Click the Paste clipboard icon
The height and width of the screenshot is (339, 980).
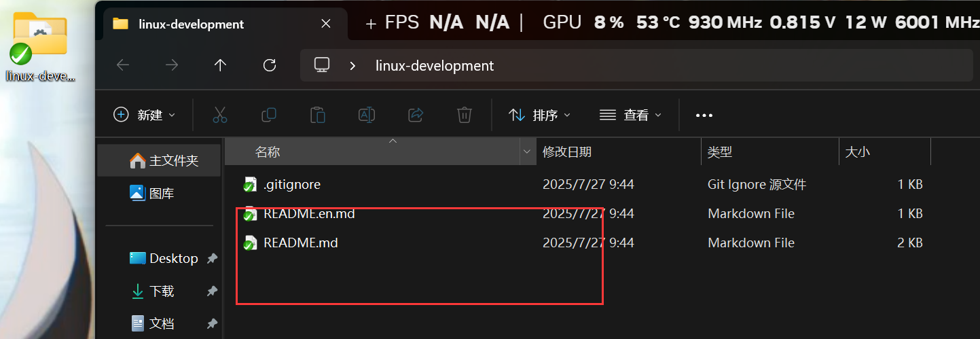point(318,115)
